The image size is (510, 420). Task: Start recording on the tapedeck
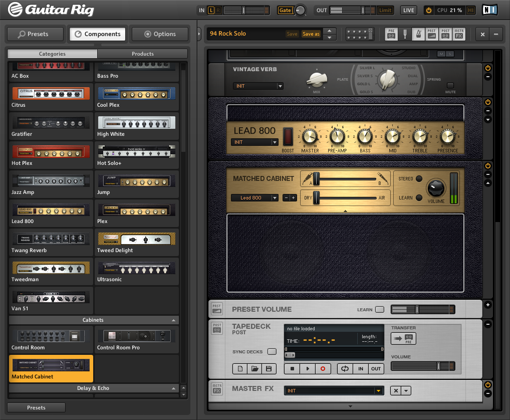click(323, 368)
